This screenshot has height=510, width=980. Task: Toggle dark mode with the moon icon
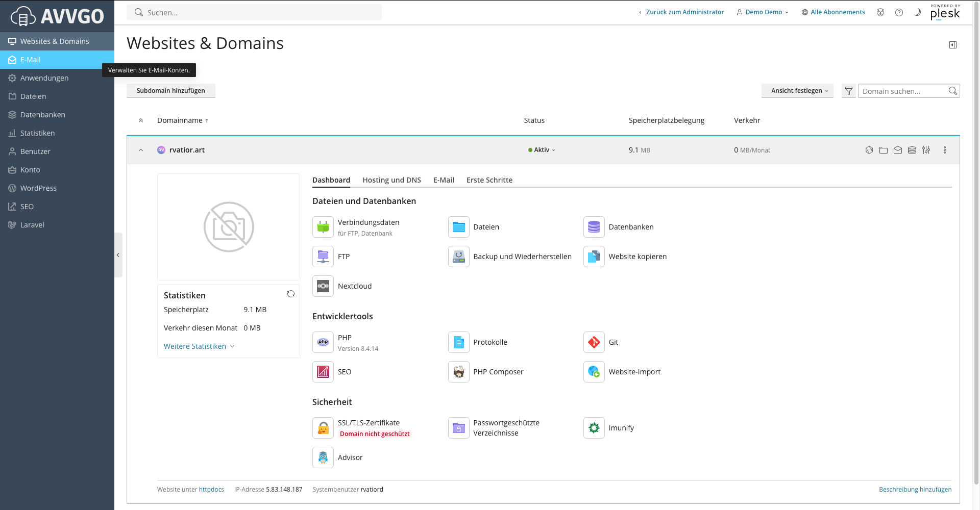(917, 12)
